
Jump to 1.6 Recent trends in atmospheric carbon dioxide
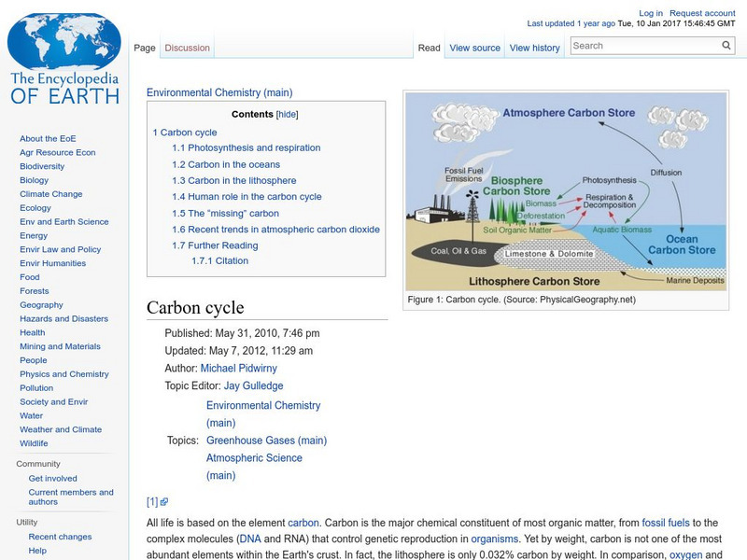pyautogui.click(x=275, y=229)
